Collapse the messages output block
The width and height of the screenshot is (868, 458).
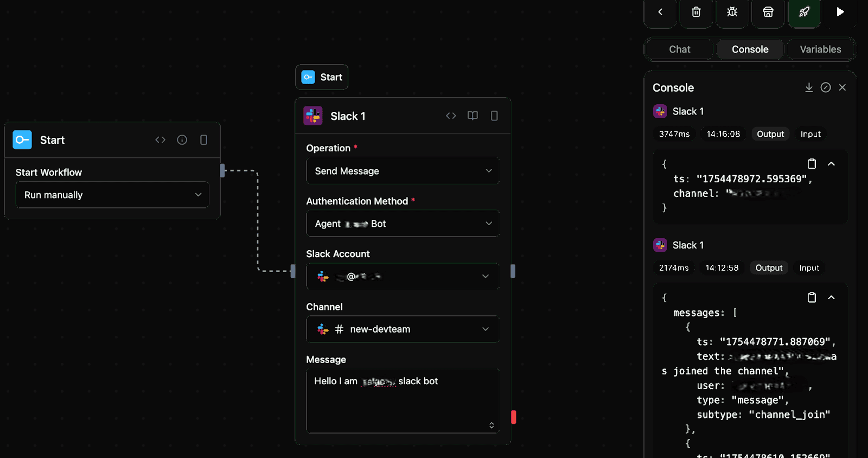(831, 297)
